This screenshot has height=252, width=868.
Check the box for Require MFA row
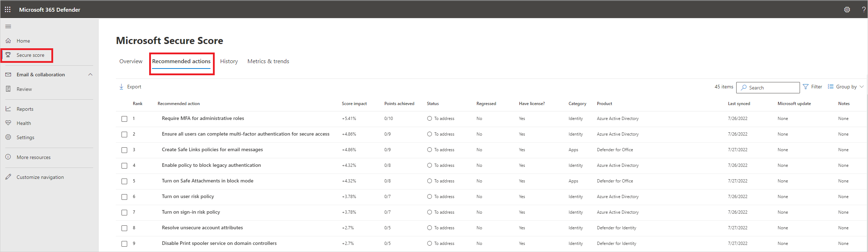tap(124, 119)
